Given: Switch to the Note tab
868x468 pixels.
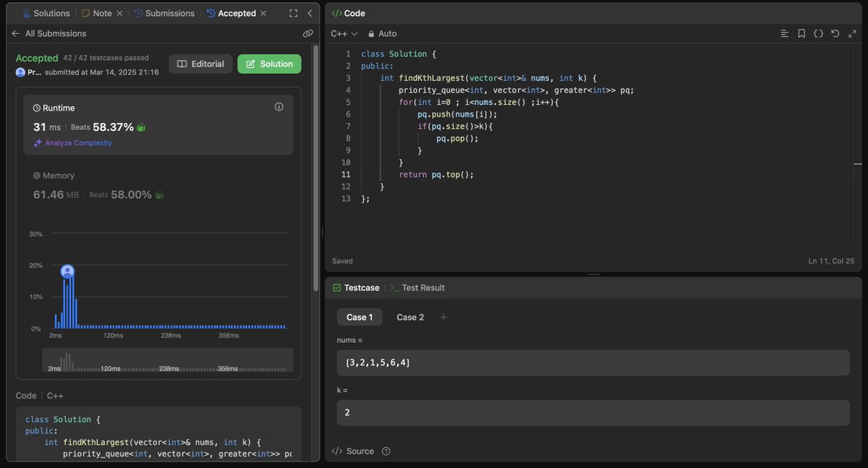Looking at the screenshot, I should (x=97, y=13).
